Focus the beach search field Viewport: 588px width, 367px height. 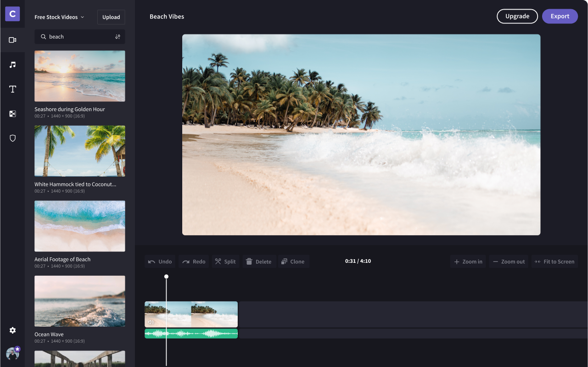80,37
